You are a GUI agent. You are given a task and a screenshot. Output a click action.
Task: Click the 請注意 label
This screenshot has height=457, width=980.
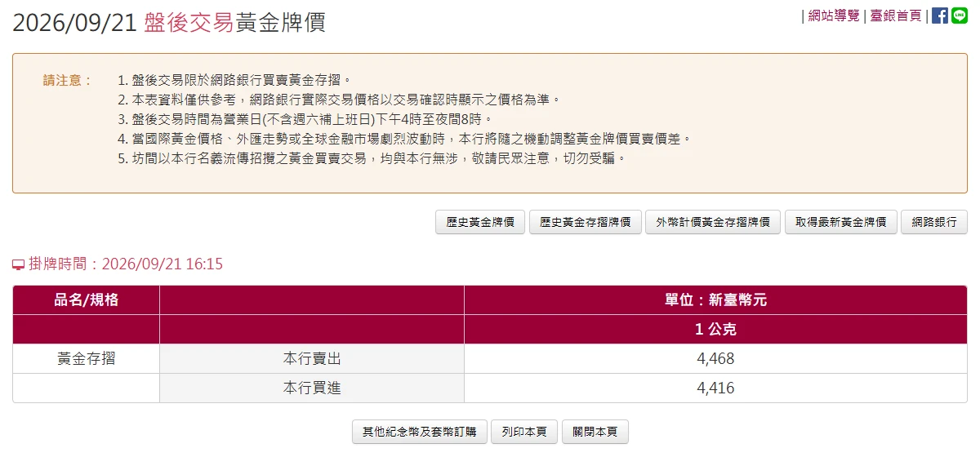68,80
